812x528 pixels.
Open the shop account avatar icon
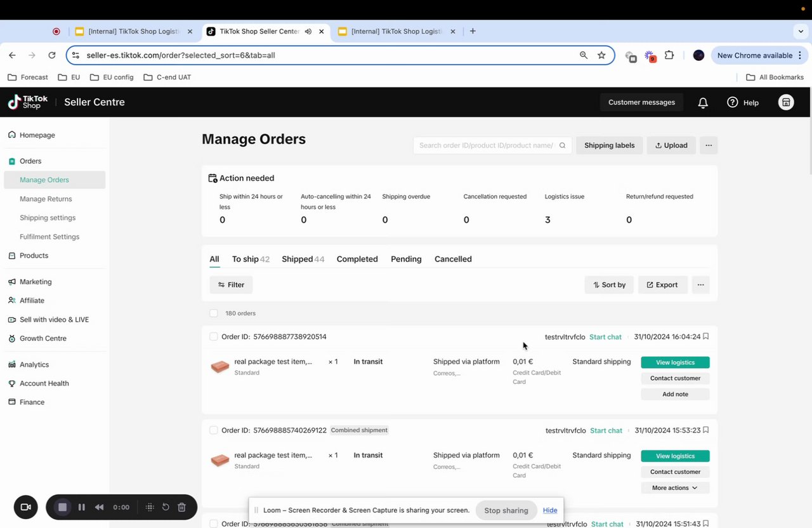786,102
